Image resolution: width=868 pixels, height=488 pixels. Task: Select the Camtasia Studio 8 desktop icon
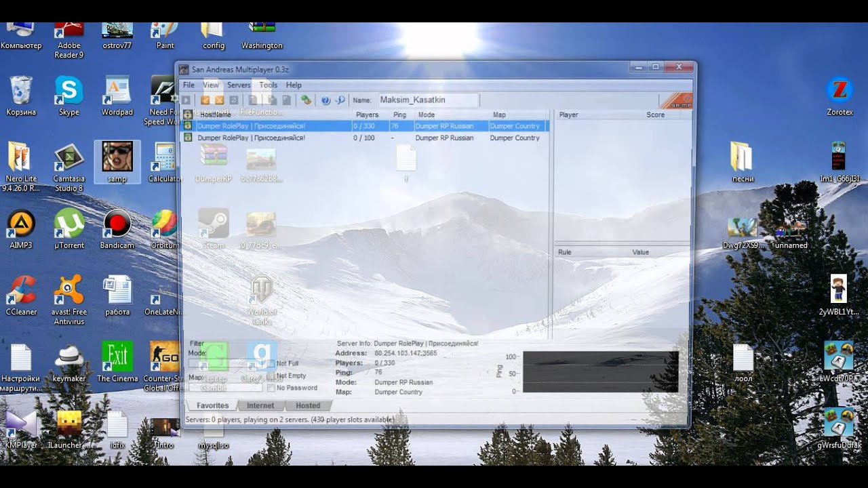68,167
